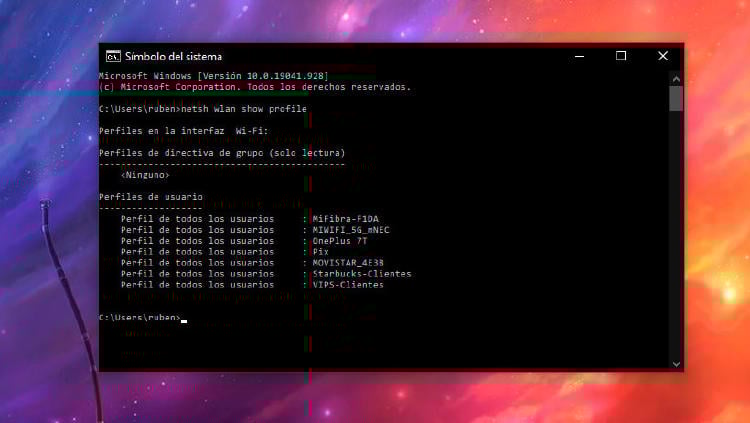
Task: Click the scrollbar up arrow
Action: [676, 77]
